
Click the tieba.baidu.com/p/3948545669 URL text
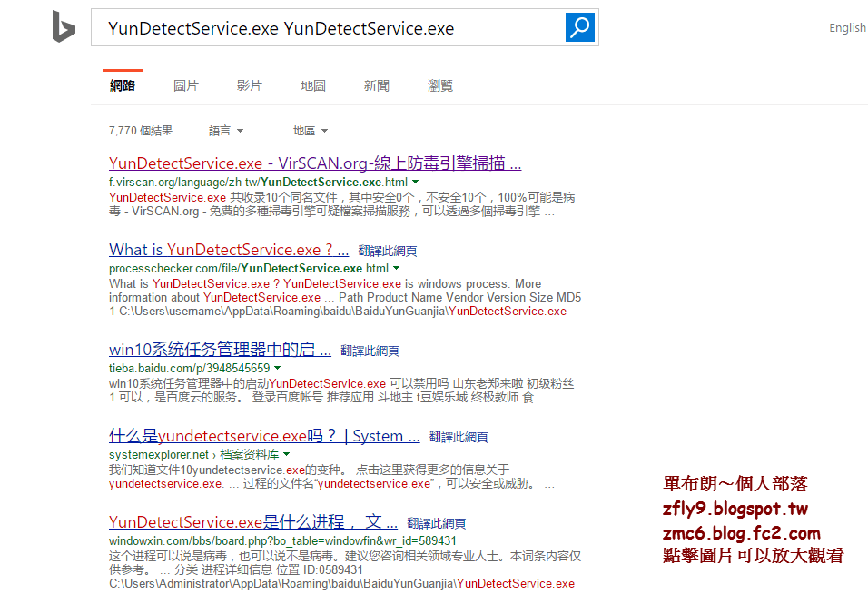190,368
